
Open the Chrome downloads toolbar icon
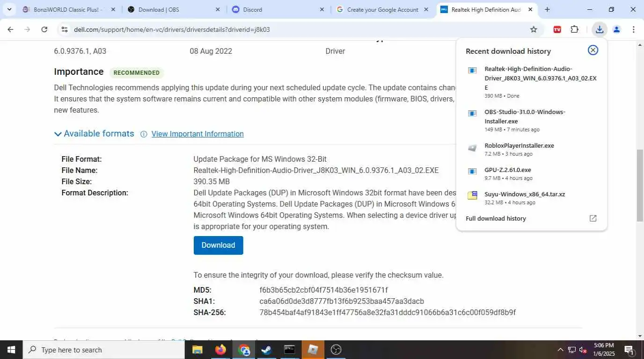[599, 29]
